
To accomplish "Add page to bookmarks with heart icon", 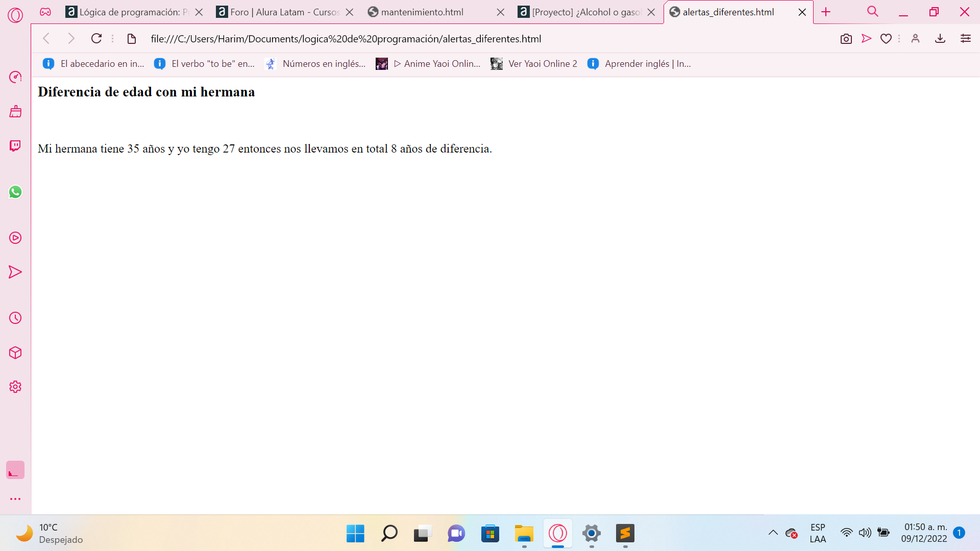I will (x=886, y=39).
